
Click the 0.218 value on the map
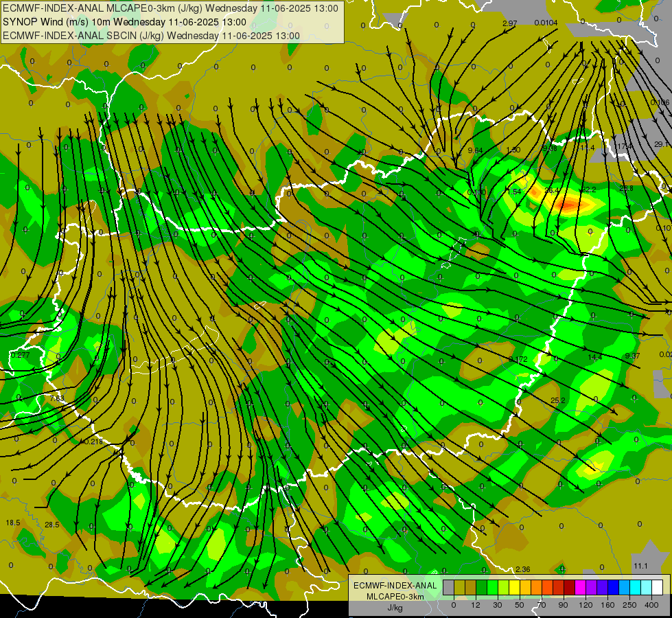pos(93,442)
